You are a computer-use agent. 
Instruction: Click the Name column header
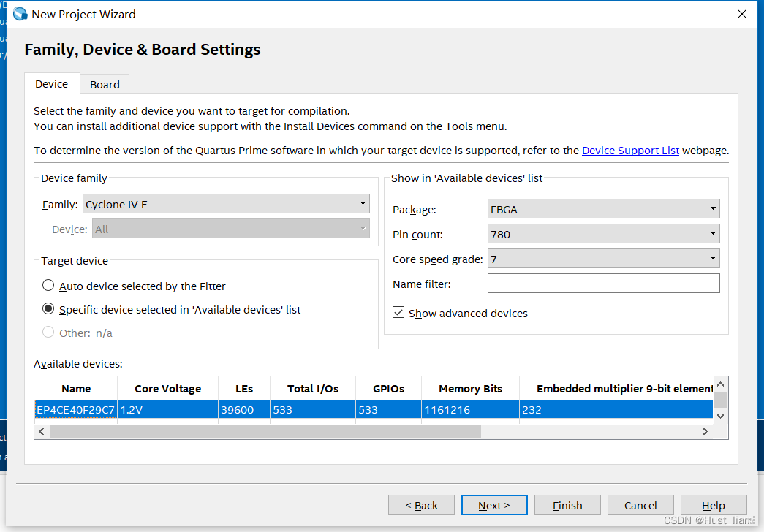pos(76,389)
